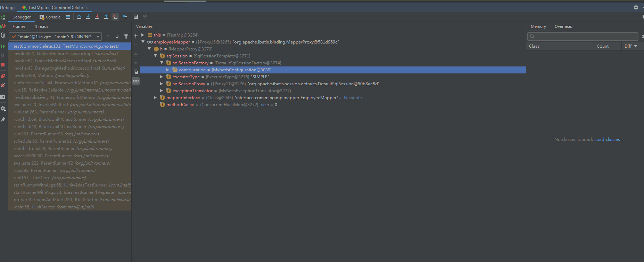Mute all breakpoints
Viewport: 644px width, 262px height.
3,85
